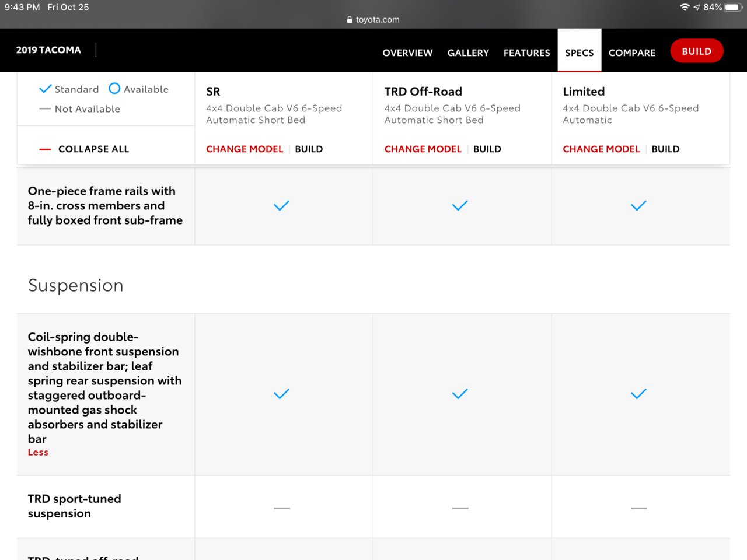Tap the Wi-Fi status icon
This screenshot has width=747, height=560.
pos(685,7)
